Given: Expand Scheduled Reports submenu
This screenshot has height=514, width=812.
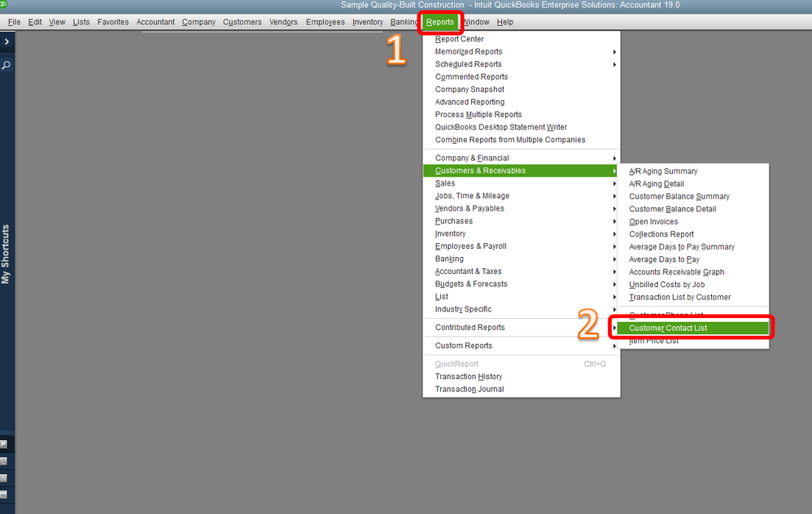Looking at the screenshot, I should point(522,64).
